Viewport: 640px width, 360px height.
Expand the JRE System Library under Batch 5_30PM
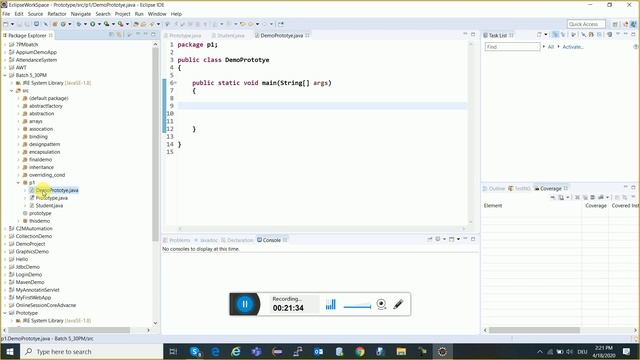click(12, 83)
